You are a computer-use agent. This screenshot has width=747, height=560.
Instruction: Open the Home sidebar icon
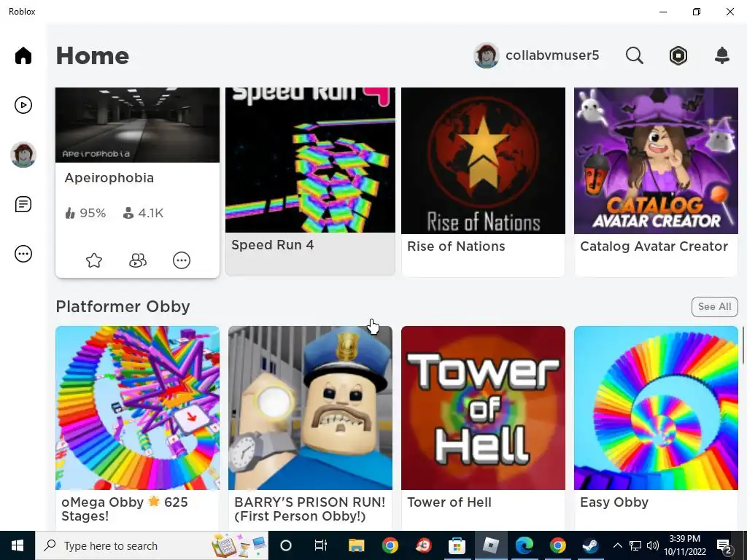click(x=23, y=55)
